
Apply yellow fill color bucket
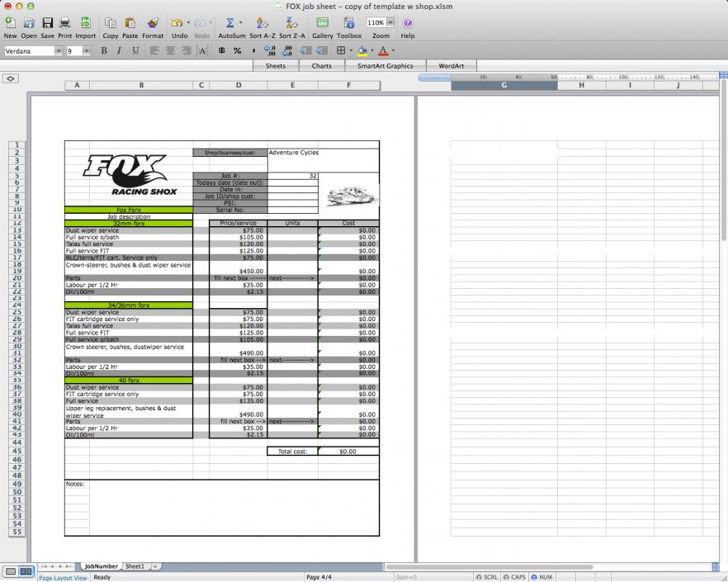362,50
